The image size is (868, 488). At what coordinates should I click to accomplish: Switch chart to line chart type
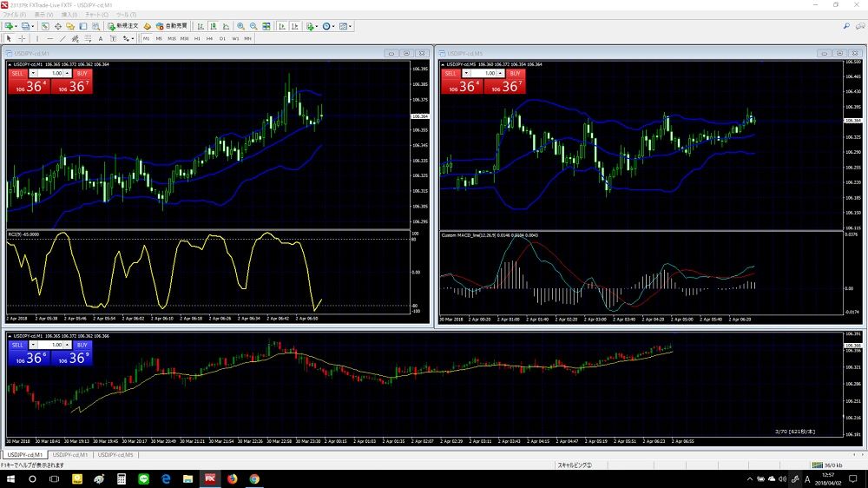pos(226,26)
